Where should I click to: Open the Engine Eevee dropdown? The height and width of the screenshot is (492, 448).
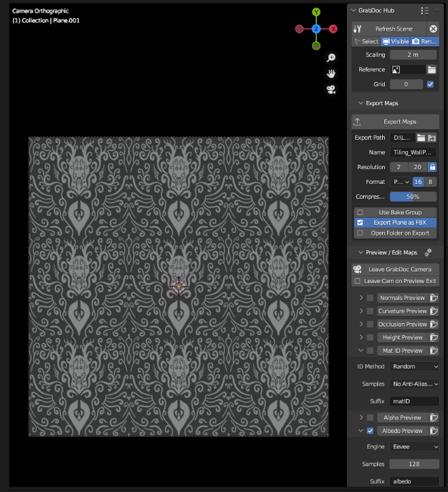(x=414, y=447)
